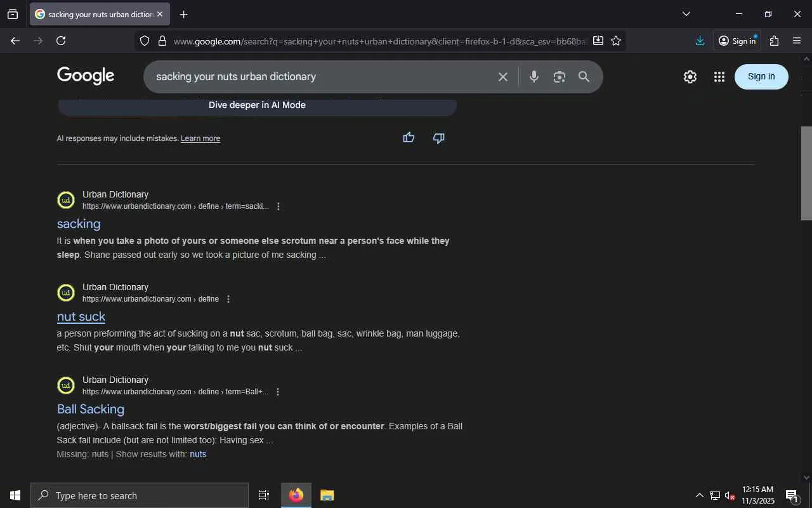Open the network status tray icon
The height and width of the screenshot is (508, 812).
click(x=714, y=495)
